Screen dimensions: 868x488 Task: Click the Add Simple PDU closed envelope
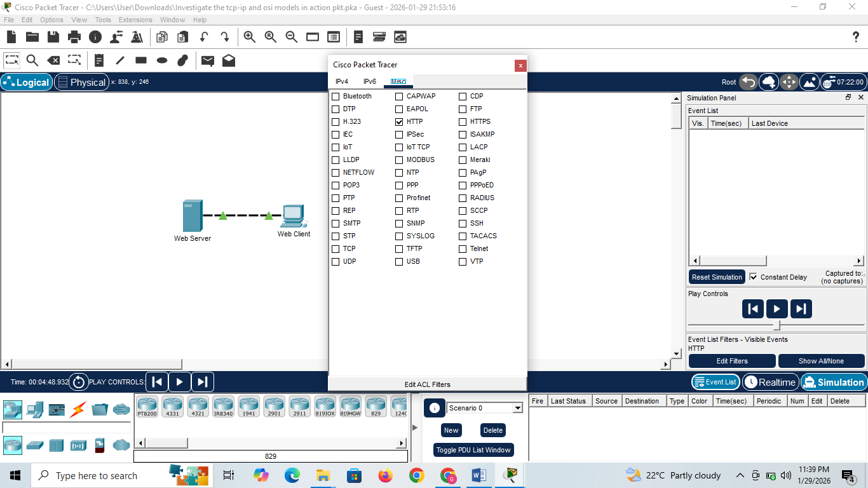coord(208,60)
